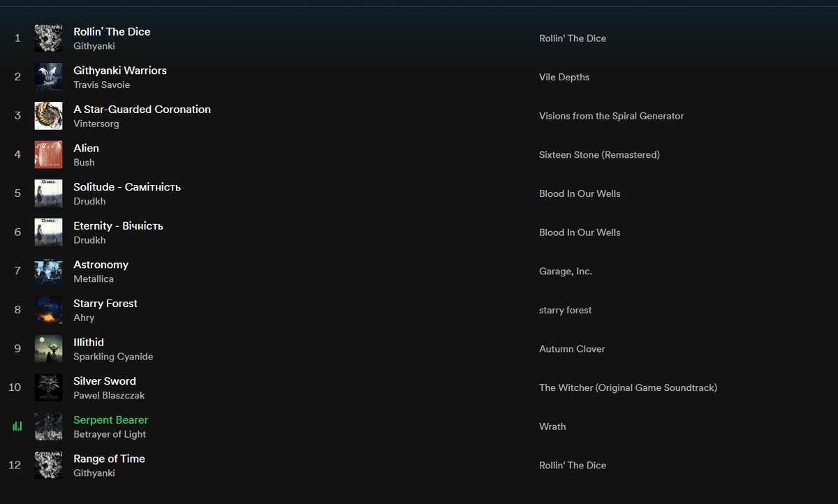The height and width of the screenshot is (504, 838).
Task: Click track number 9
Action: (x=17, y=348)
